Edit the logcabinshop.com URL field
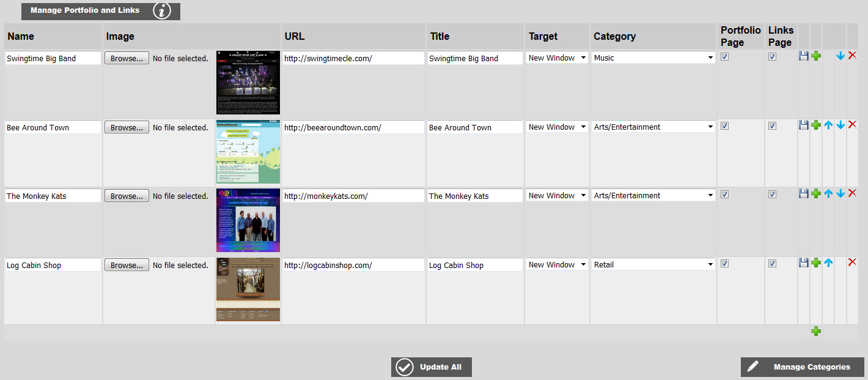 tap(353, 265)
